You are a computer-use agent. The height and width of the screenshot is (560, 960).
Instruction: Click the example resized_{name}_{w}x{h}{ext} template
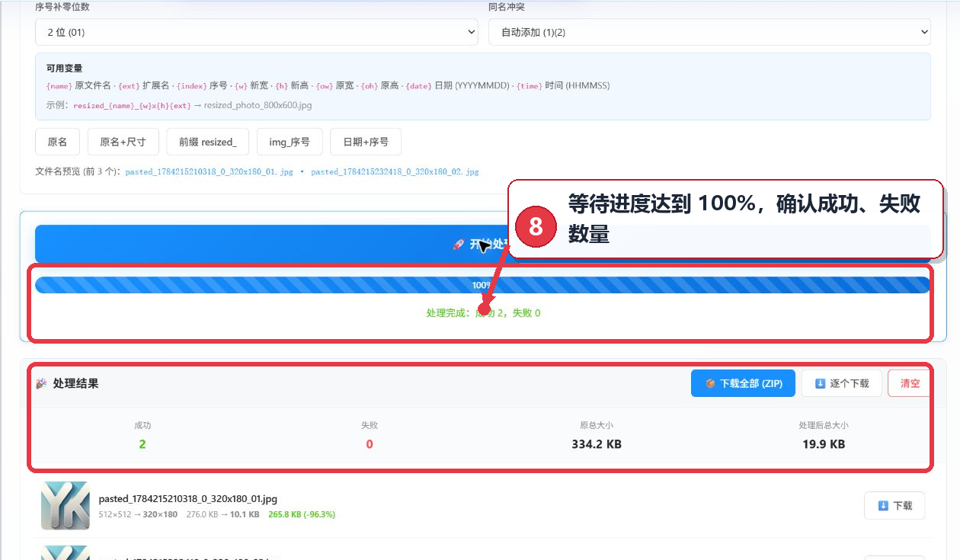[x=133, y=105]
